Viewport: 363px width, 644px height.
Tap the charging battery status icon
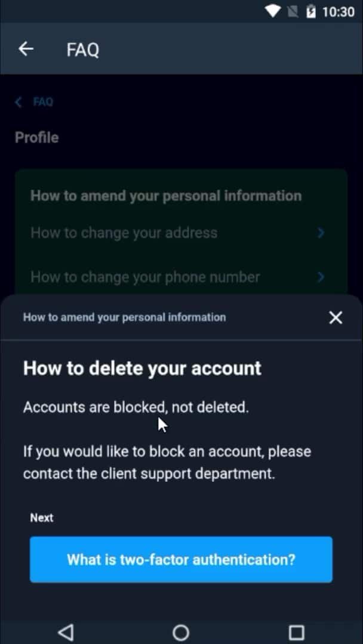(312, 10)
